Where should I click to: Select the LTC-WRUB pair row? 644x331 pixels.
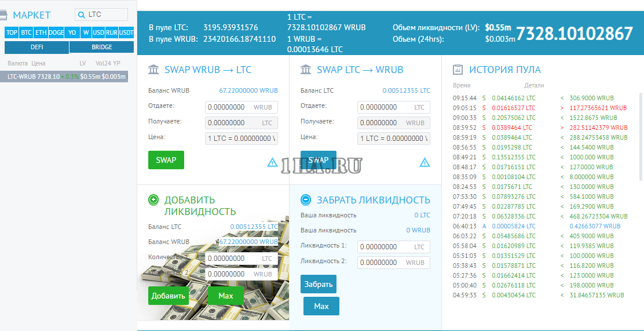point(67,77)
